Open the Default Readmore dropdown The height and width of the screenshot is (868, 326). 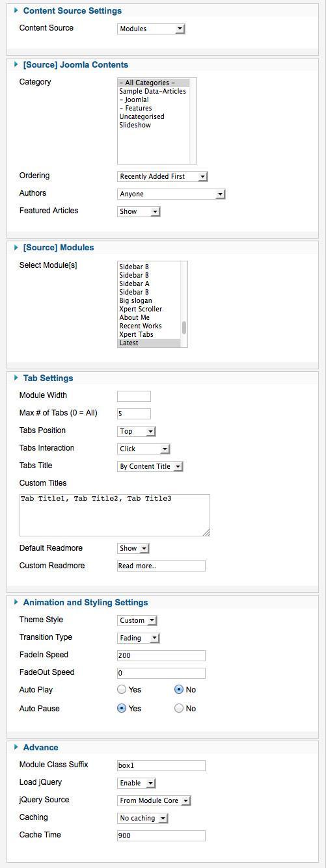coord(133,549)
